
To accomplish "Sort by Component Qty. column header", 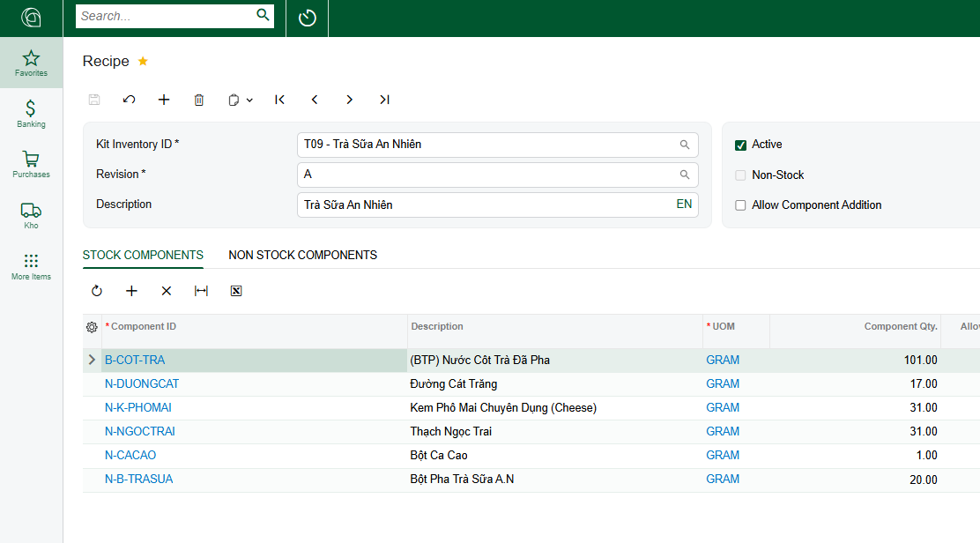I will click(901, 326).
